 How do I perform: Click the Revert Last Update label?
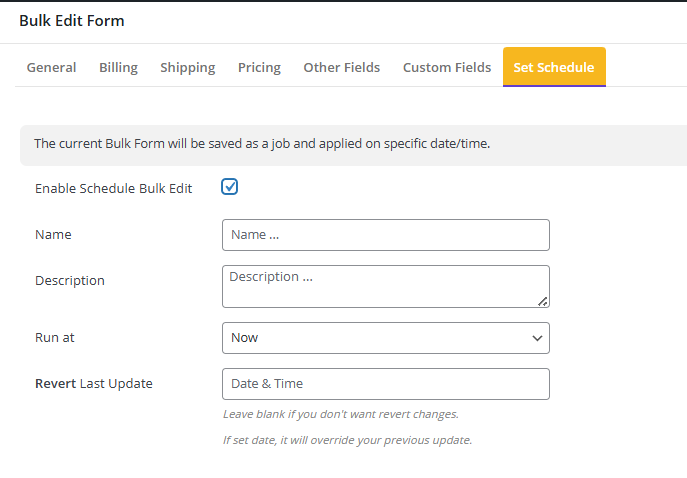(94, 384)
